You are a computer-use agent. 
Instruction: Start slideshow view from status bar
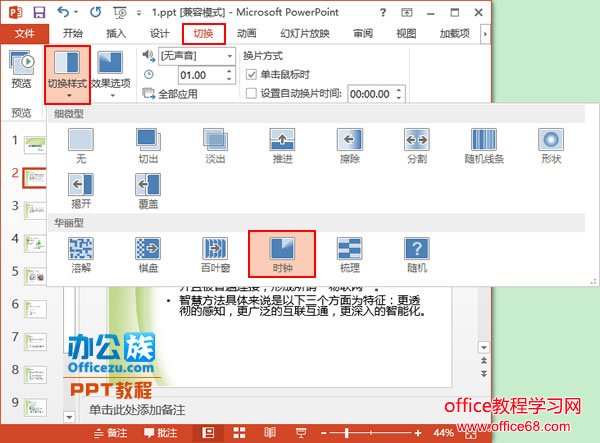pos(301,433)
